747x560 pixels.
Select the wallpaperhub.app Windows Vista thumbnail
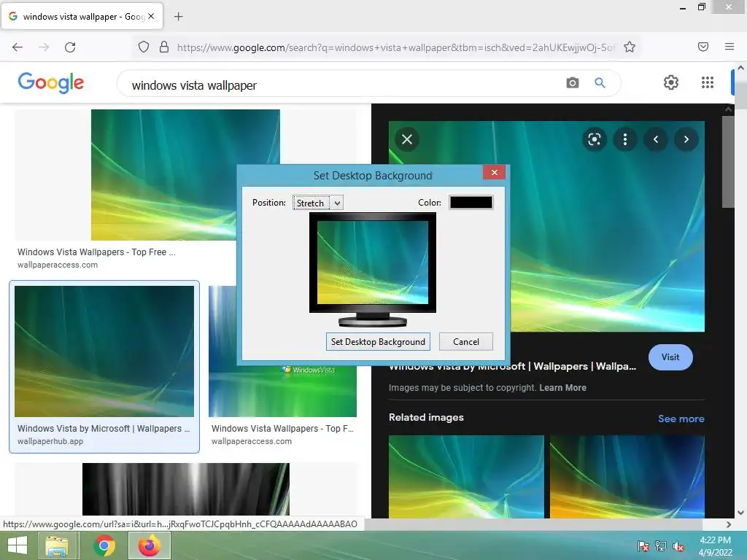click(104, 351)
